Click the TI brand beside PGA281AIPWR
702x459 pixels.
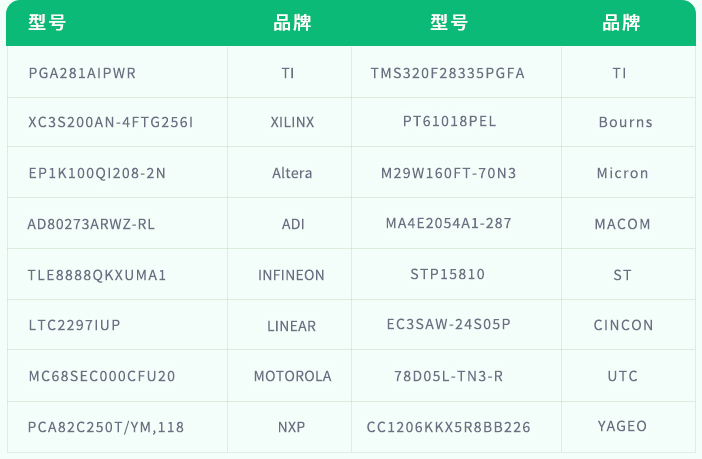[288, 73]
